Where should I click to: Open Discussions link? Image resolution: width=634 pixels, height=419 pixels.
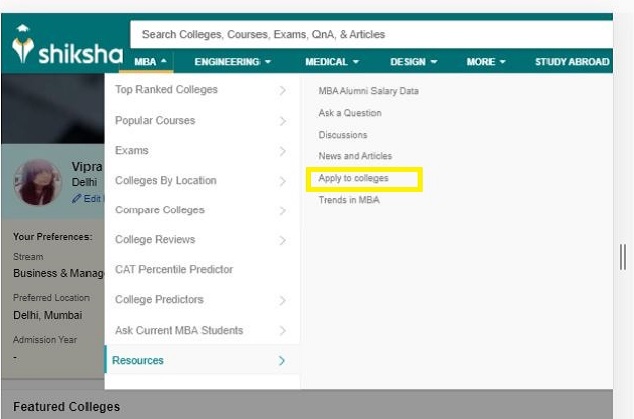(x=343, y=135)
